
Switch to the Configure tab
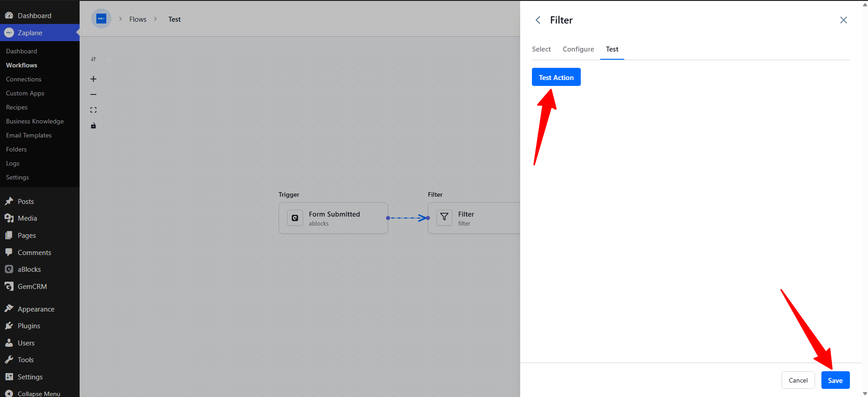[578, 49]
